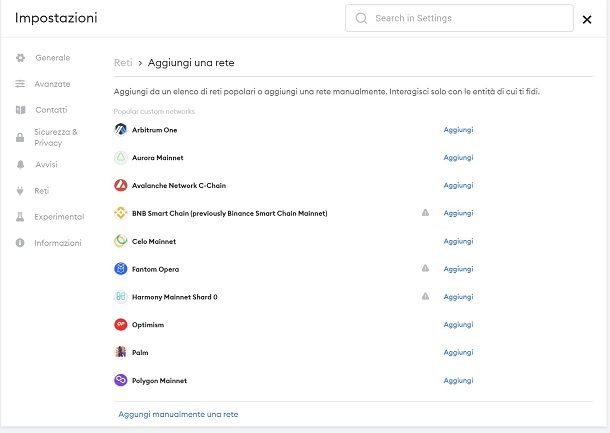Click the 'Aggiungi una rete' breadcrumb title

point(191,63)
